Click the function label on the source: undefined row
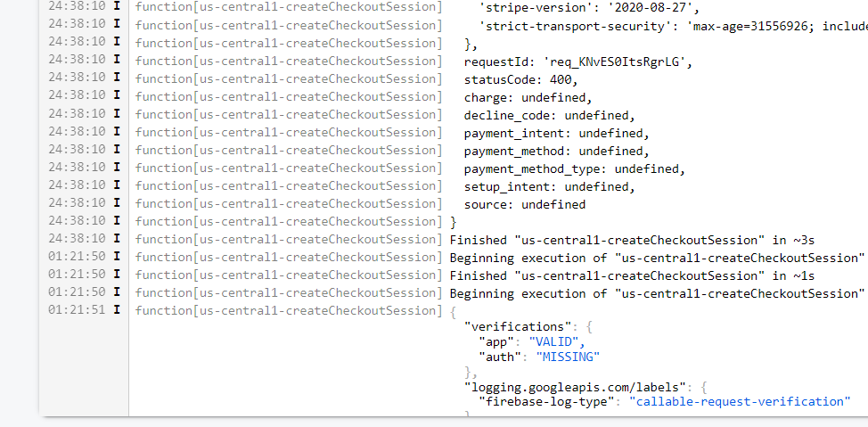This screenshot has width=868, height=427. point(289,204)
